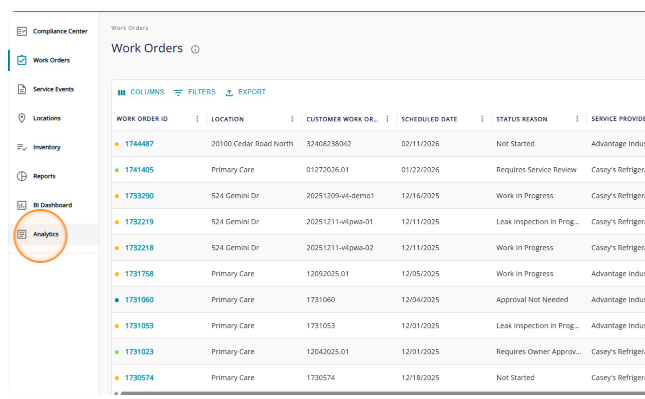
Task: Click the Approval Not Needed status cell
Action: pos(532,300)
